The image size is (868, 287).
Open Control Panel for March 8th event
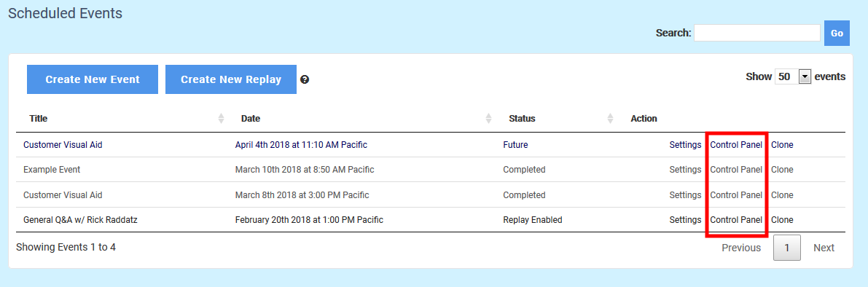click(736, 195)
